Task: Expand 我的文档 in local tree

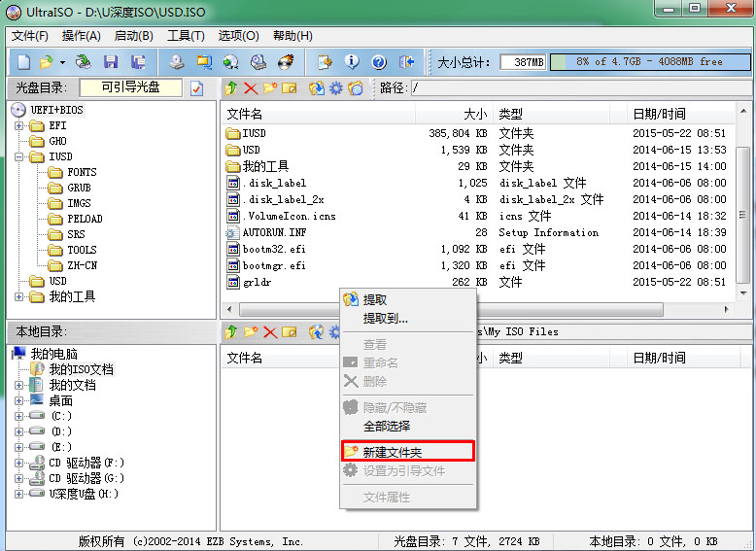Action: pos(18,385)
